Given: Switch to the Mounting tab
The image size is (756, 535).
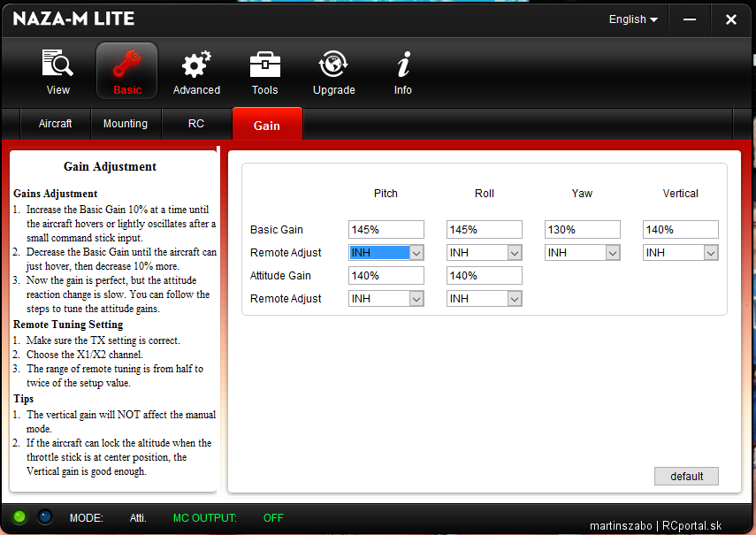Looking at the screenshot, I should [x=126, y=124].
